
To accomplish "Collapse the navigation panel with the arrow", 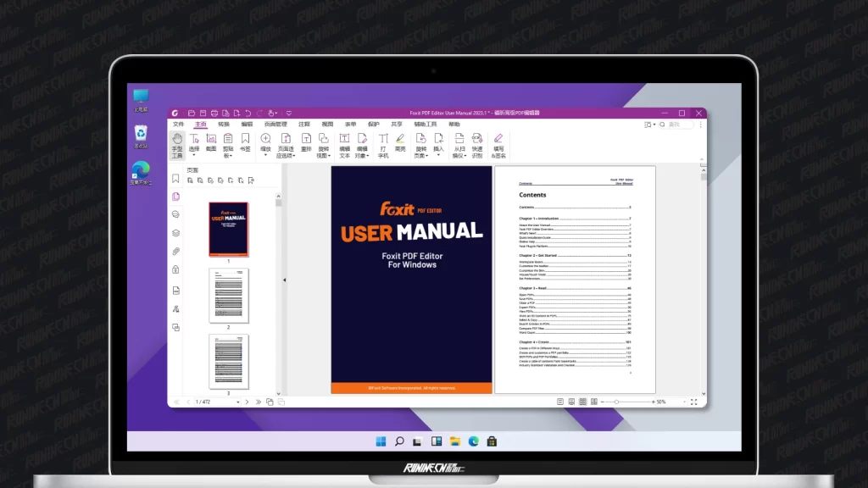I will click(284, 280).
